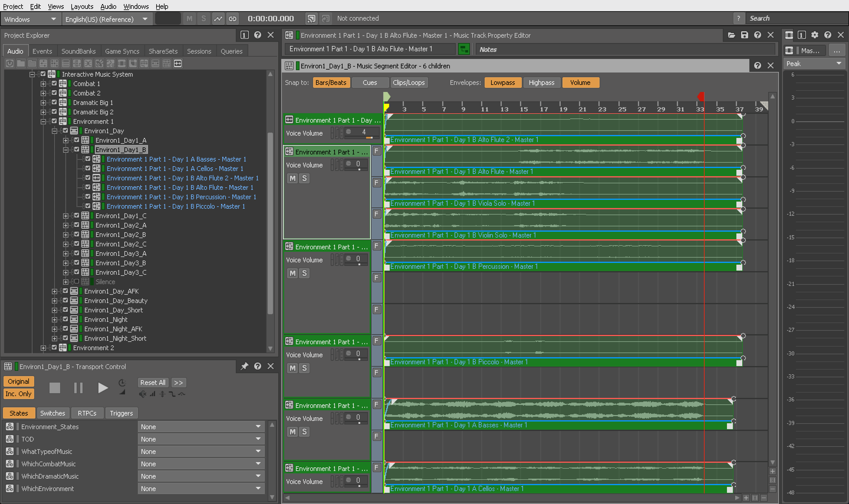Expand the Environ1_Day2_A segment node

point(65,225)
